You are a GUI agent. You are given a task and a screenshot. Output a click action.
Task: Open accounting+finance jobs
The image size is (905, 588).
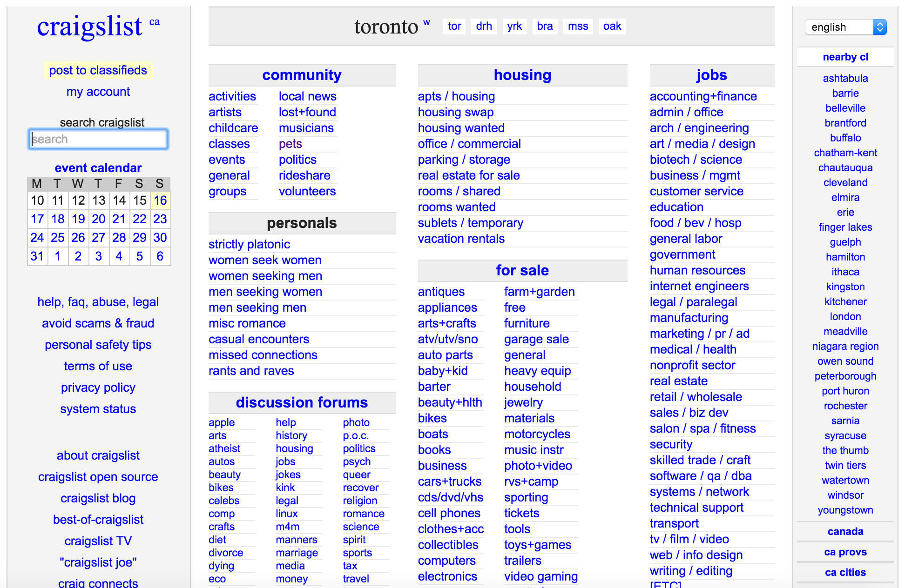click(703, 96)
